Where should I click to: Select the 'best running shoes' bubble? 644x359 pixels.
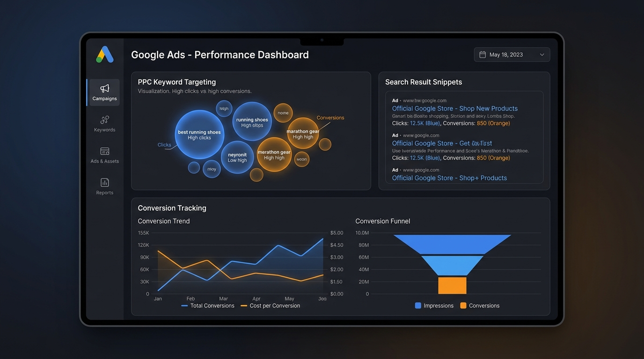tap(199, 135)
